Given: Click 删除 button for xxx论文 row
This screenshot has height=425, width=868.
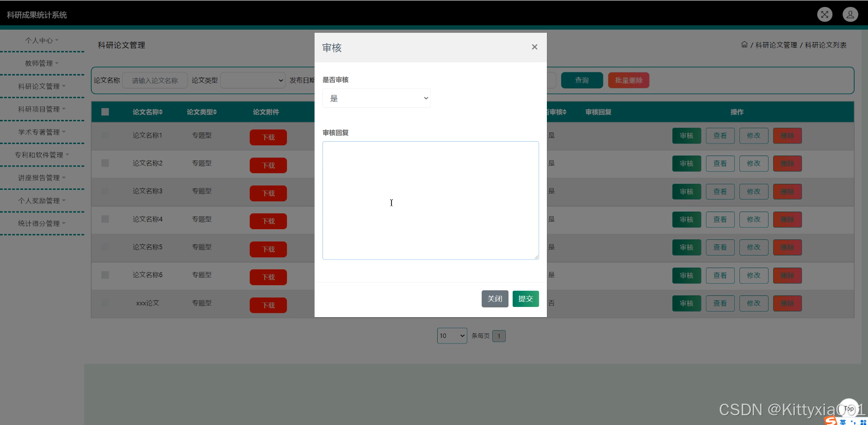Looking at the screenshot, I should point(787,303).
